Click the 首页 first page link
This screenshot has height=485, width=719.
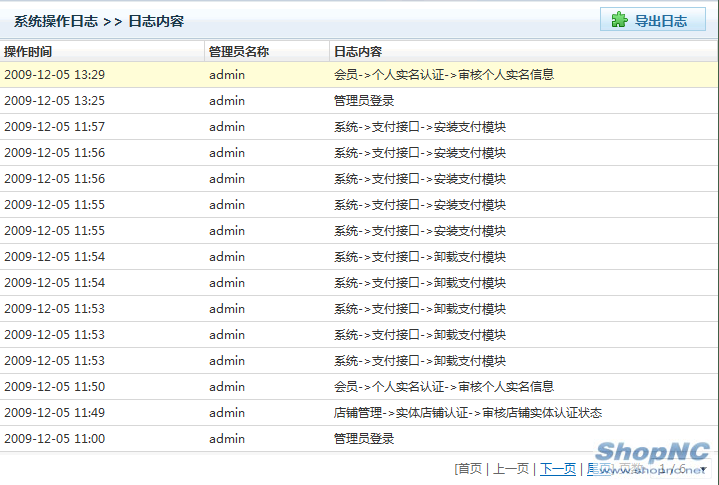[469, 468]
